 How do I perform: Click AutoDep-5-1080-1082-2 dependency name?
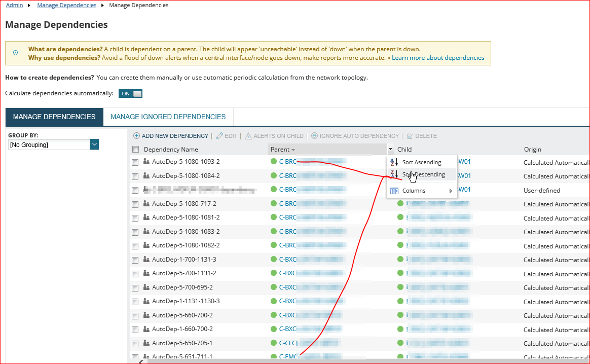tap(186, 245)
